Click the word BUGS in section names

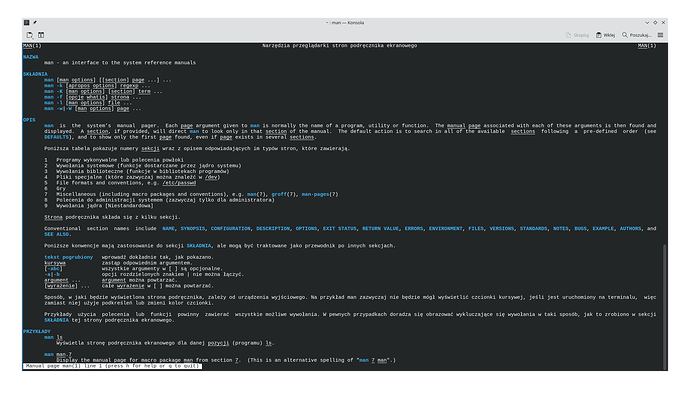pos(580,229)
